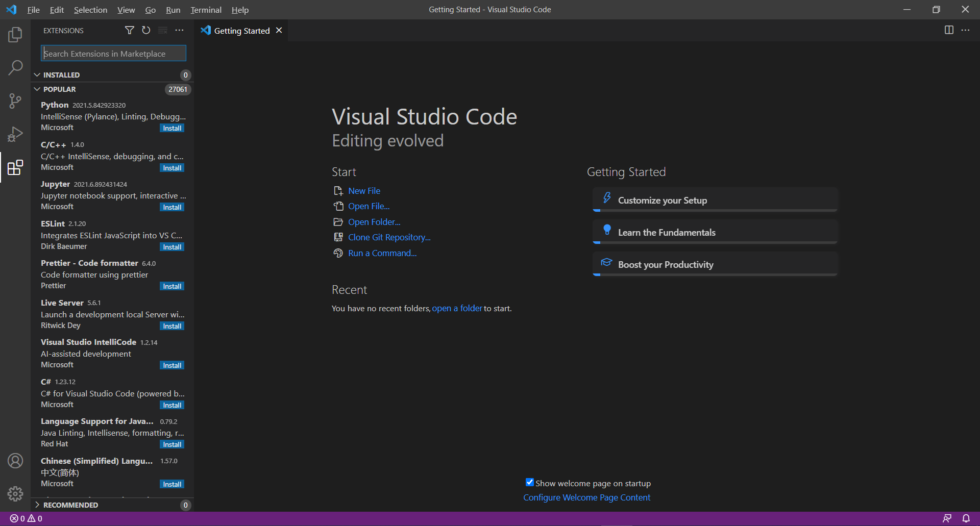
Task: Click the Clone Git Repository icon
Action: [x=338, y=237]
